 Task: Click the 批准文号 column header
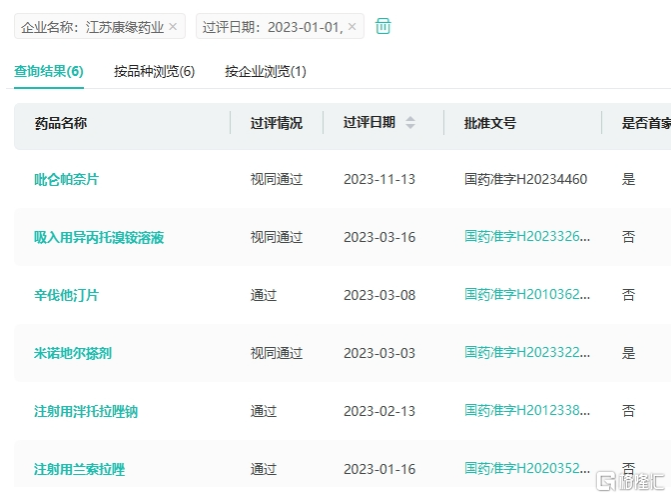click(490, 123)
